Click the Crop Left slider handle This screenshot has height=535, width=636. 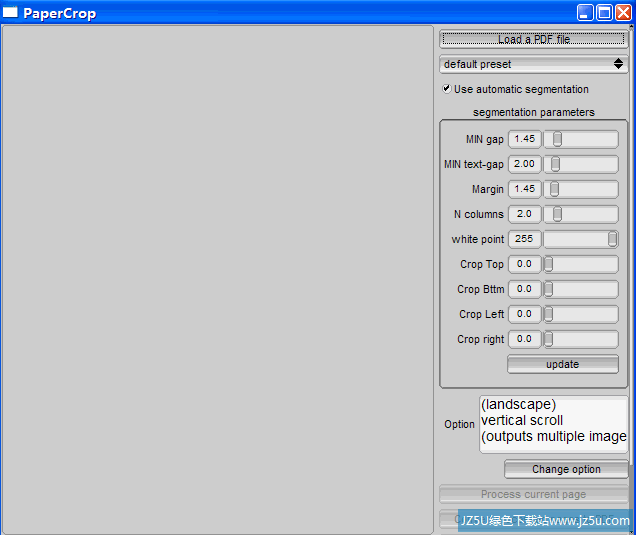(548, 314)
